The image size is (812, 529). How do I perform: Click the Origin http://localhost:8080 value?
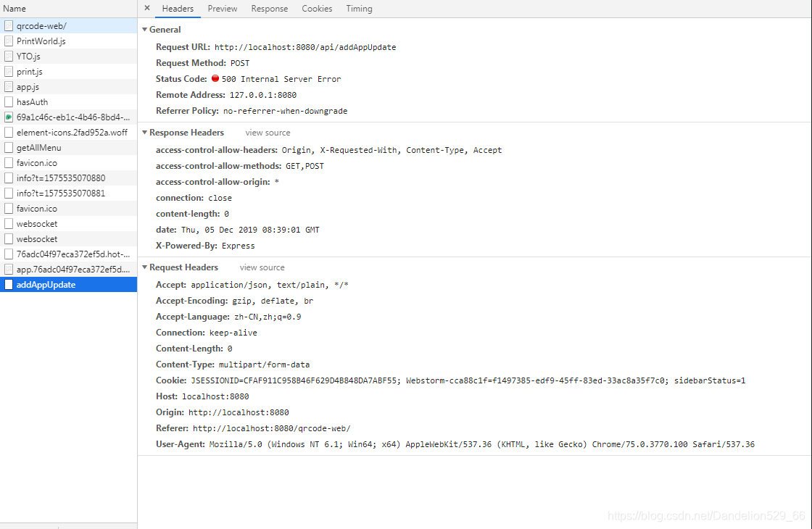point(239,412)
